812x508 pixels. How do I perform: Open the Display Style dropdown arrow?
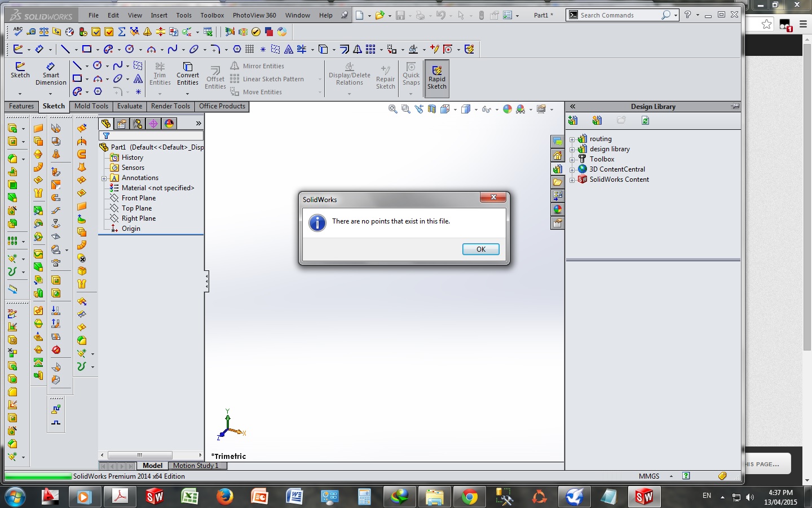(476, 110)
